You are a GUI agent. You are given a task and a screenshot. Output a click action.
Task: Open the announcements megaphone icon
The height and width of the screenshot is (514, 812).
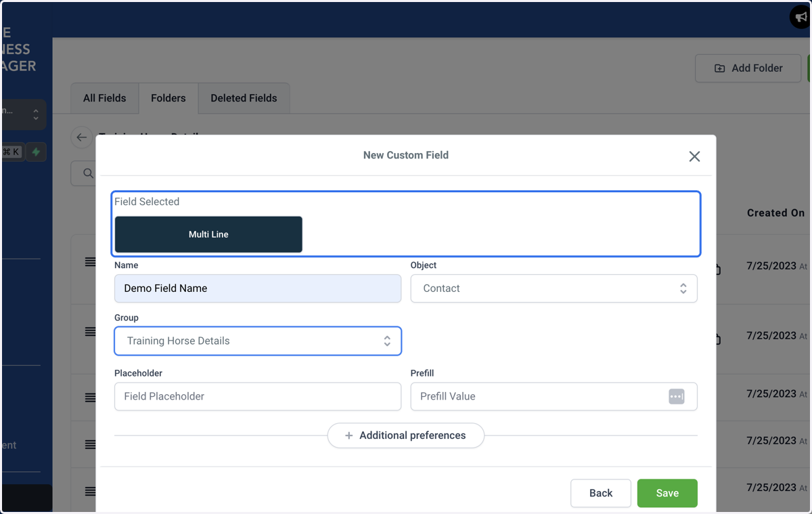coord(800,17)
